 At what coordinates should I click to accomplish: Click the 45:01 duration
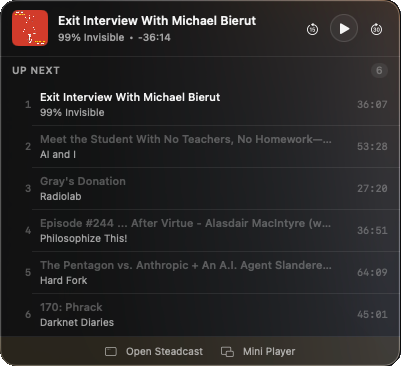point(372,315)
